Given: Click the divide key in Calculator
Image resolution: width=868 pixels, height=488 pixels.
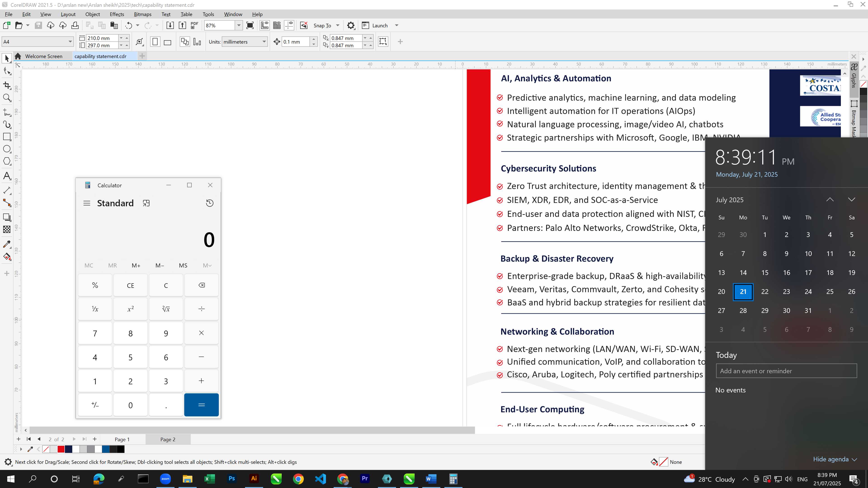Looking at the screenshot, I should [201, 309].
